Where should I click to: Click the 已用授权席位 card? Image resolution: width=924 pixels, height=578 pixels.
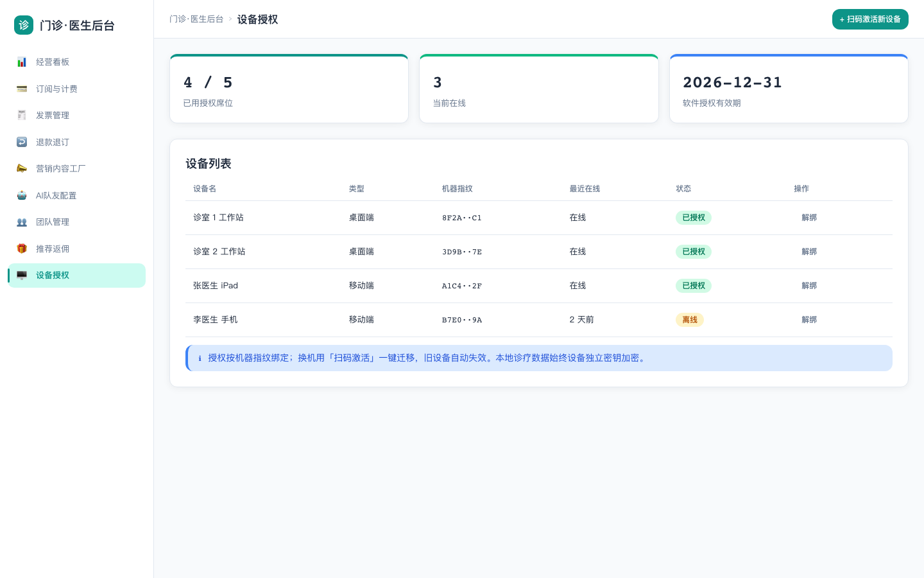(289, 89)
